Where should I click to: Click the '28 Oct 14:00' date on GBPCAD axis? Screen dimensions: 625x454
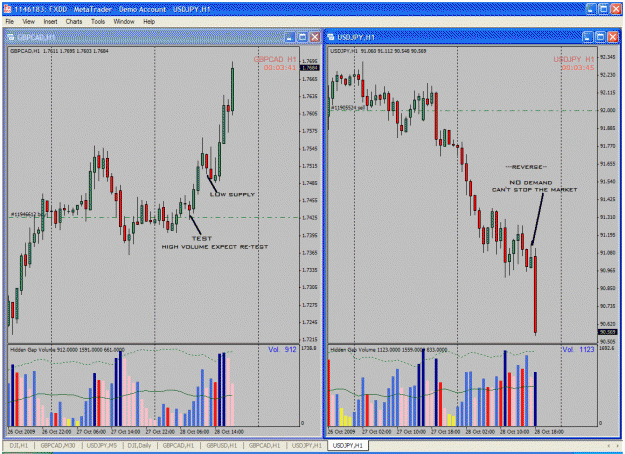pyautogui.click(x=229, y=432)
